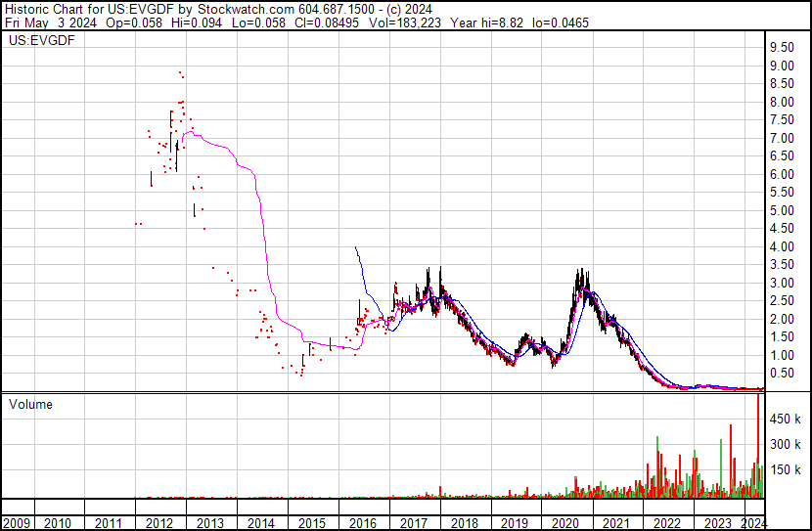Screen dimensions: 812x531
Task: Select the 5.00 price axis label
Action: pyautogui.click(x=781, y=210)
